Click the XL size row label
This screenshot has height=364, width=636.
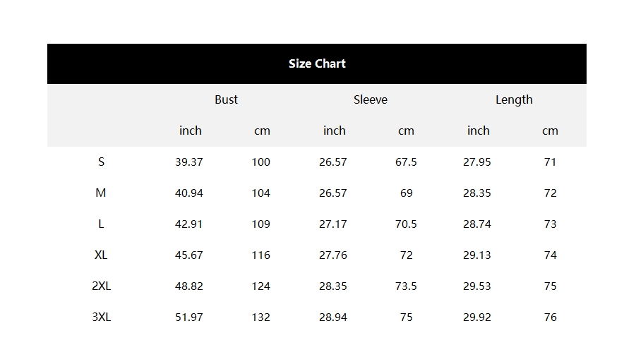[101, 255]
